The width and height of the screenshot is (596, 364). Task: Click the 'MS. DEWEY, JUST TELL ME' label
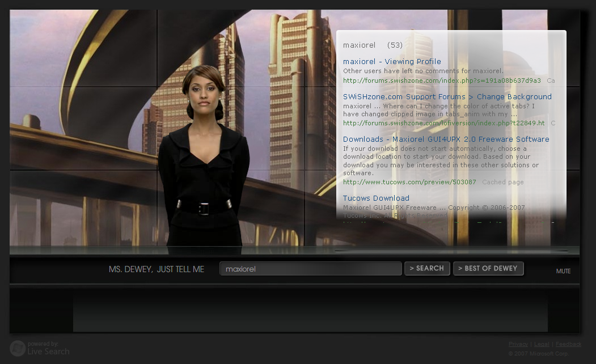[x=156, y=269]
